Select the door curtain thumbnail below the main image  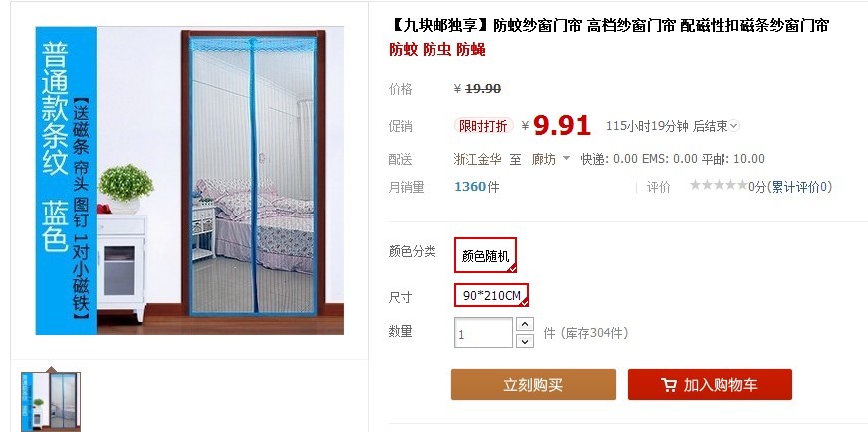pos(51,402)
